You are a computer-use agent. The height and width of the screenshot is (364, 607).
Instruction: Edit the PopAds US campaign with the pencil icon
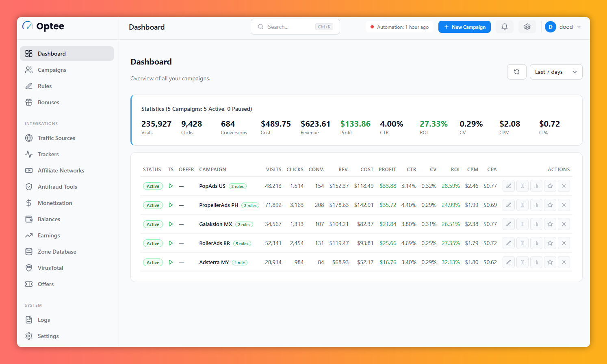tap(509, 186)
